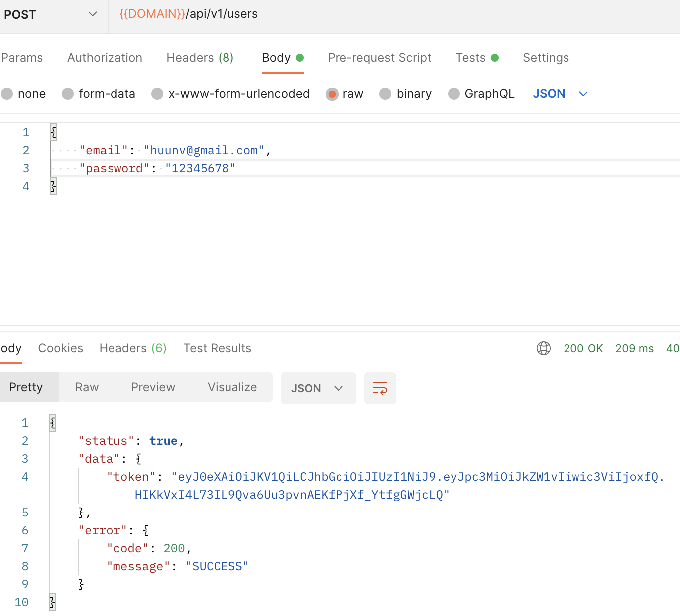Open the POST method dropdown

[50, 14]
